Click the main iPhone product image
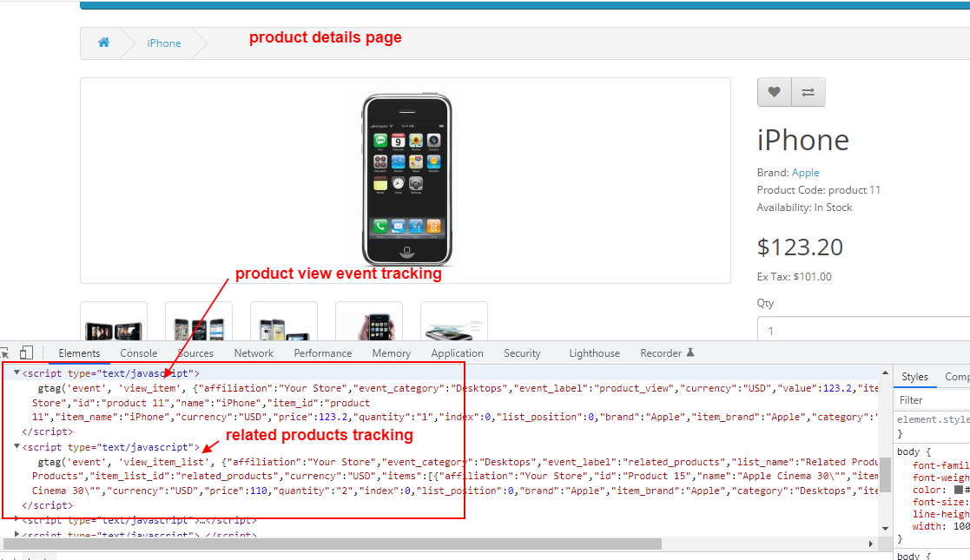The image size is (970, 560). (x=406, y=181)
